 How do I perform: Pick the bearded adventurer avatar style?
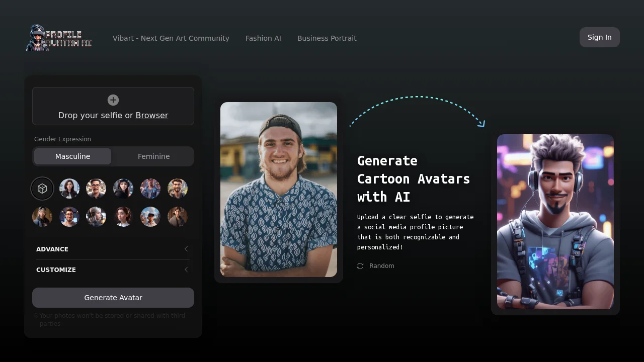tap(178, 189)
